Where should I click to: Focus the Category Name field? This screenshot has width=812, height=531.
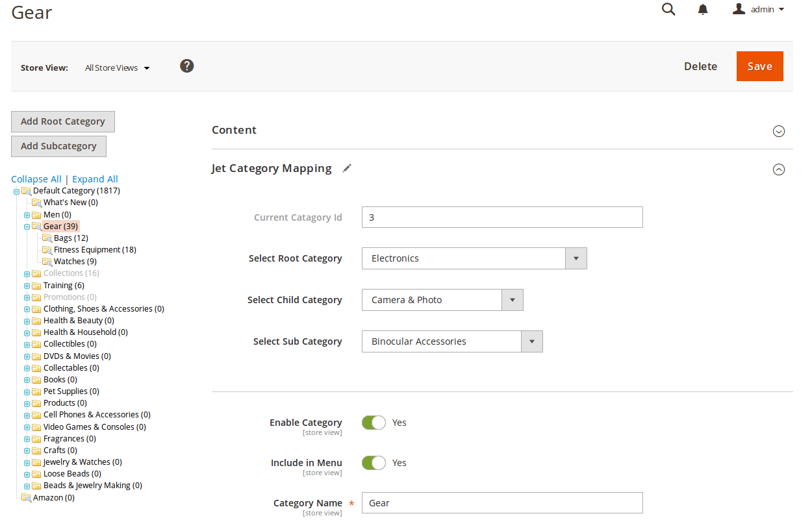[x=502, y=503]
